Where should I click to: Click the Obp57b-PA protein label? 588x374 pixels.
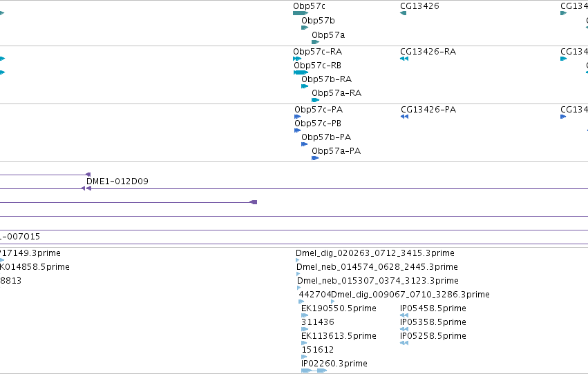326,137
